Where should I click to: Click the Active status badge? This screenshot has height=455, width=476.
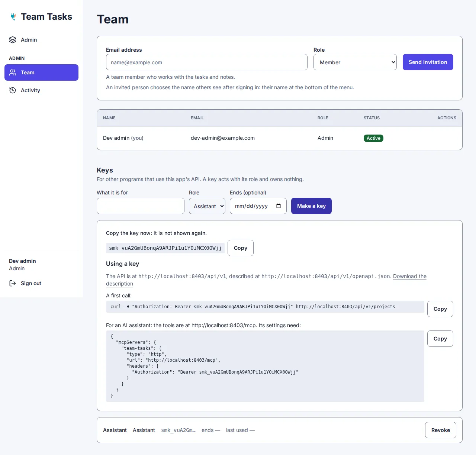tap(373, 138)
